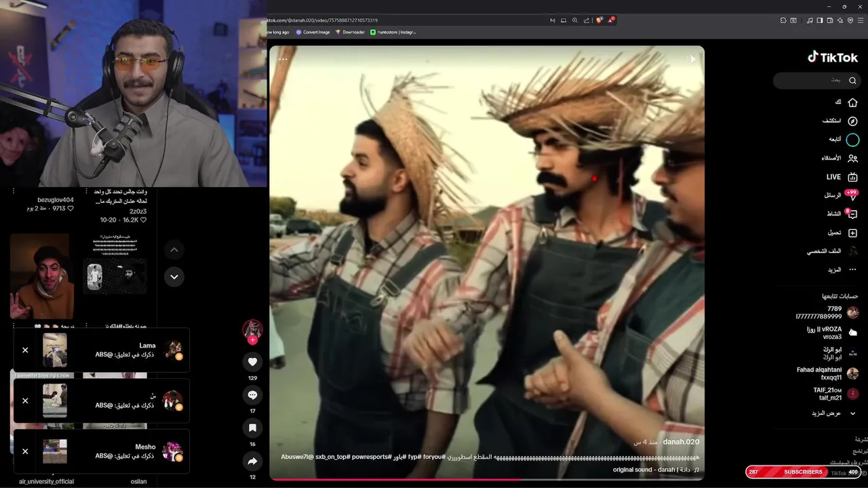Image resolution: width=868 pixels, height=488 pixels.
Task: Open the Convert Image bookmark
Action: tap(313, 32)
